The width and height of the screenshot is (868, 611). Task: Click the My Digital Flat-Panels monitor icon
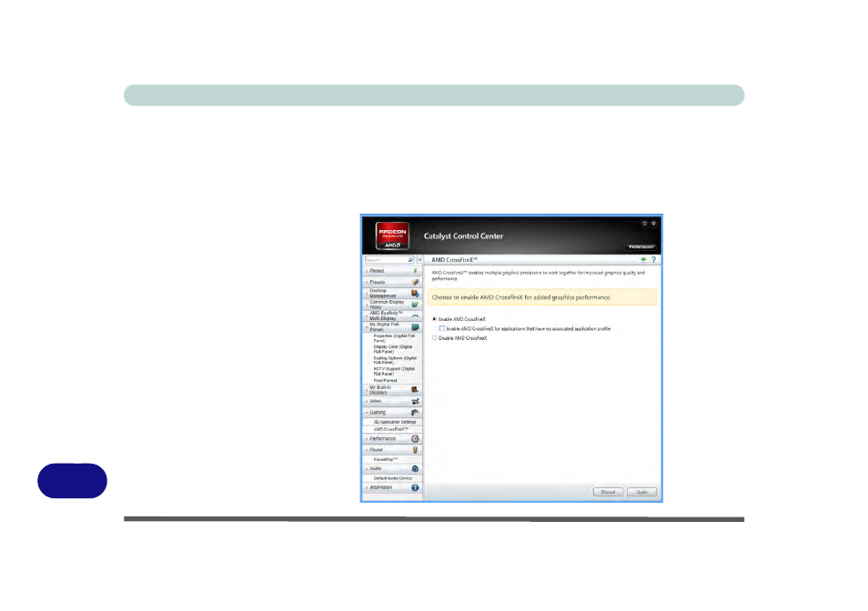click(x=415, y=326)
